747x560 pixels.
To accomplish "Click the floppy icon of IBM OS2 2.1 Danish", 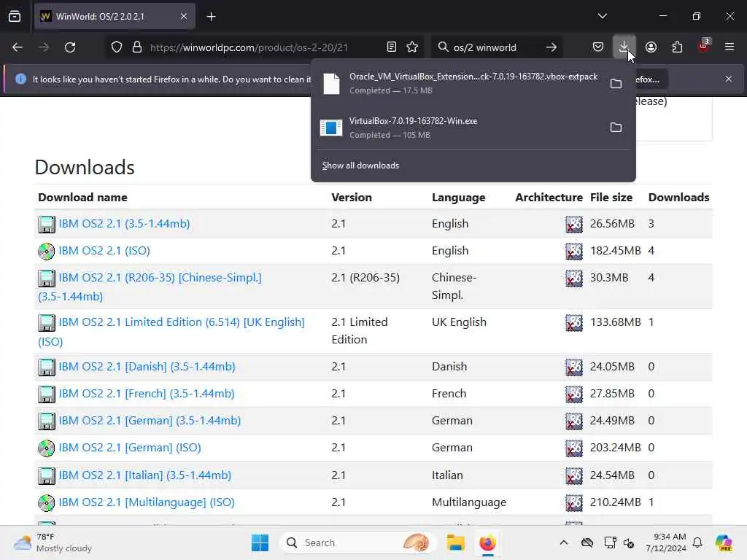I will [x=46, y=367].
